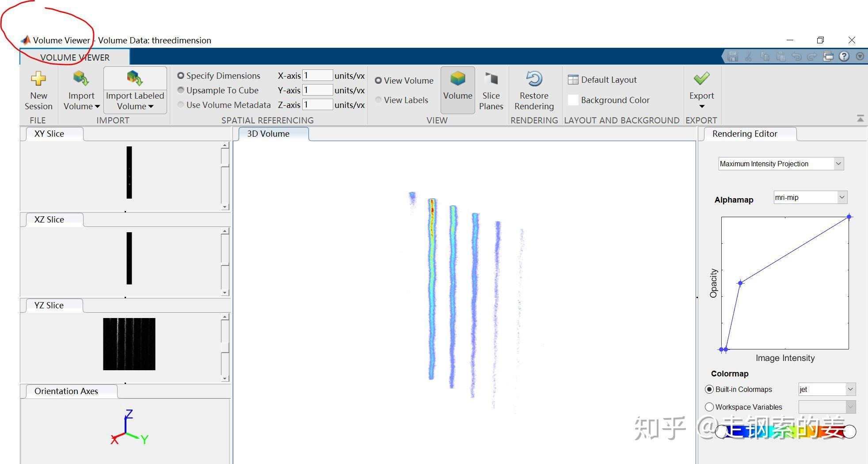Click the X-axis units input field
Viewport: 868px width, 464px height.
click(318, 75)
